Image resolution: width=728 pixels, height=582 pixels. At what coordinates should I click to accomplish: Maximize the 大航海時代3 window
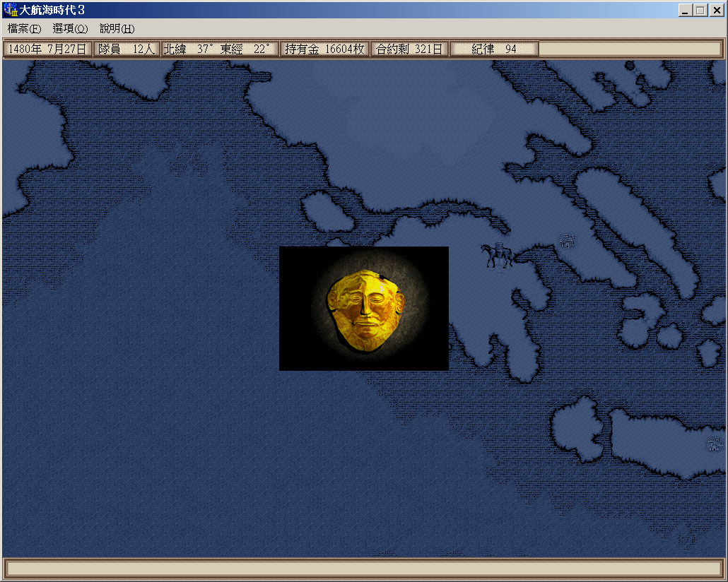coord(700,11)
